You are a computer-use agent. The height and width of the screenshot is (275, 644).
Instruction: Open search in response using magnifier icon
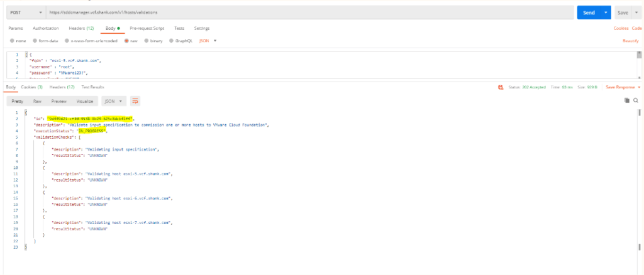(x=636, y=100)
